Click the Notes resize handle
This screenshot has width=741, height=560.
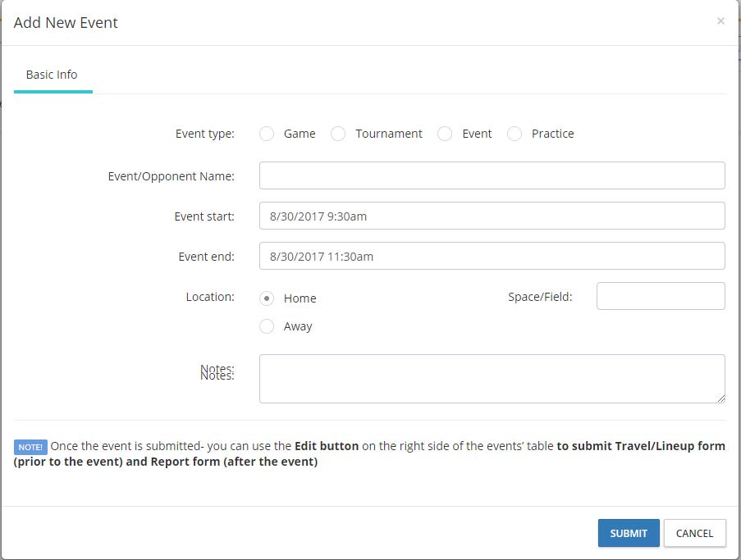tap(721, 399)
